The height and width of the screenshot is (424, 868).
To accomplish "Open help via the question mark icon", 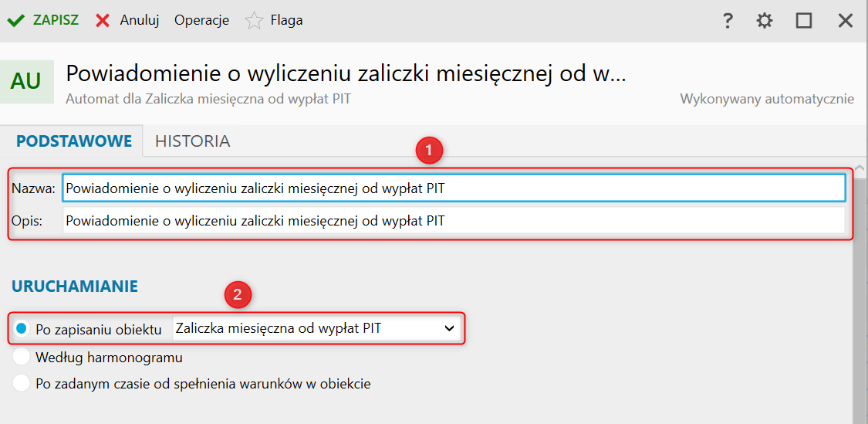I will (728, 21).
